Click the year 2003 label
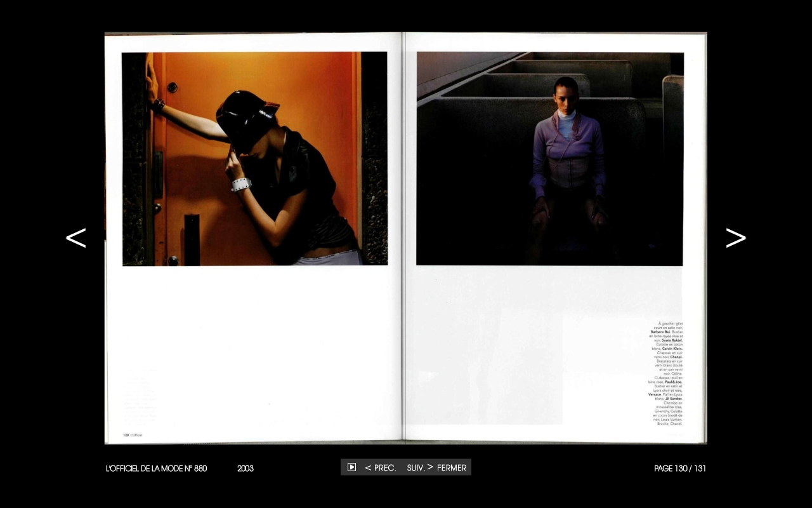 coord(246,469)
